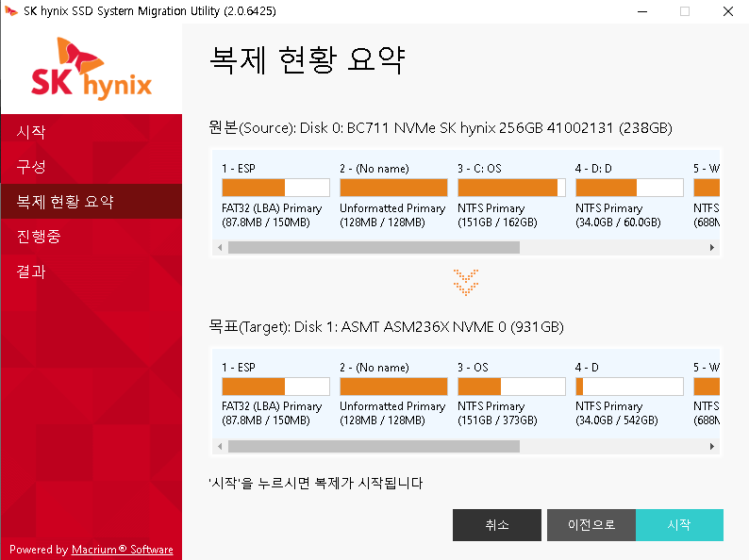This screenshot has width=749, height=560.
Task: Click the 이전으로 (Back) button
Action: (x=591, y=525)
